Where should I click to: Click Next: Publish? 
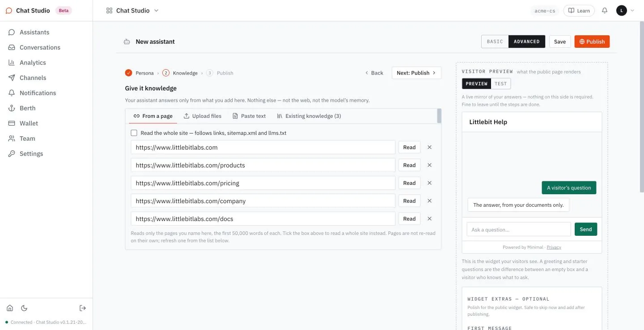[416, 73]
